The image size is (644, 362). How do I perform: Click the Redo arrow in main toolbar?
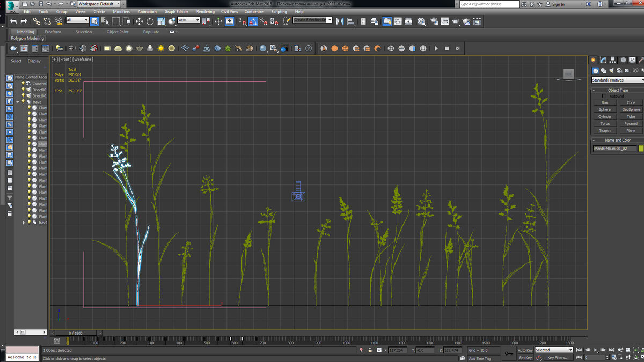(24, 21)
